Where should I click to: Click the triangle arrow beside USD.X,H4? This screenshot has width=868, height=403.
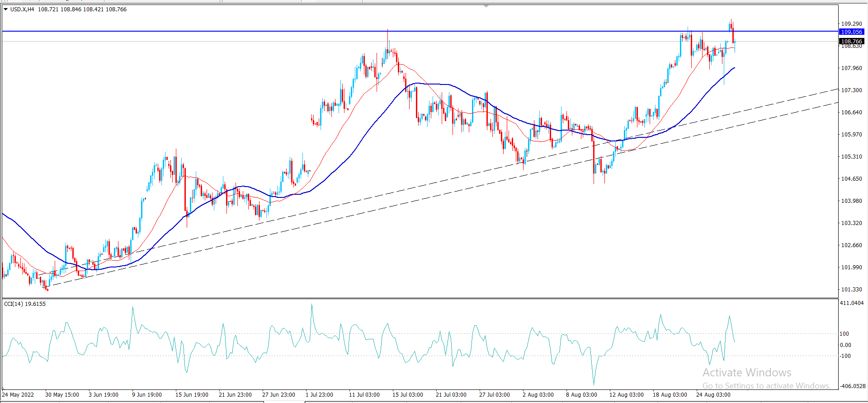[x=5, y=9]
